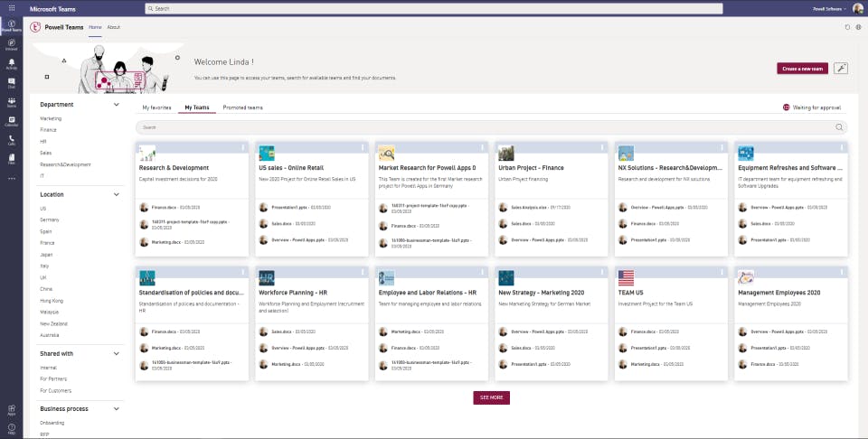This screenshot has width=868, height=439.
Task: Filter by IT department
Action: click(x=42, y=176)
